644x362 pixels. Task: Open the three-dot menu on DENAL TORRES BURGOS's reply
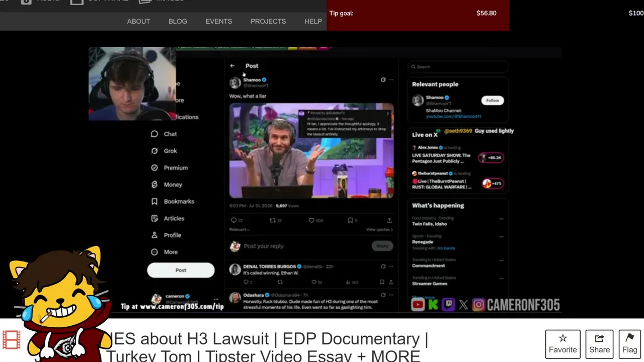[x=391, y=266]
